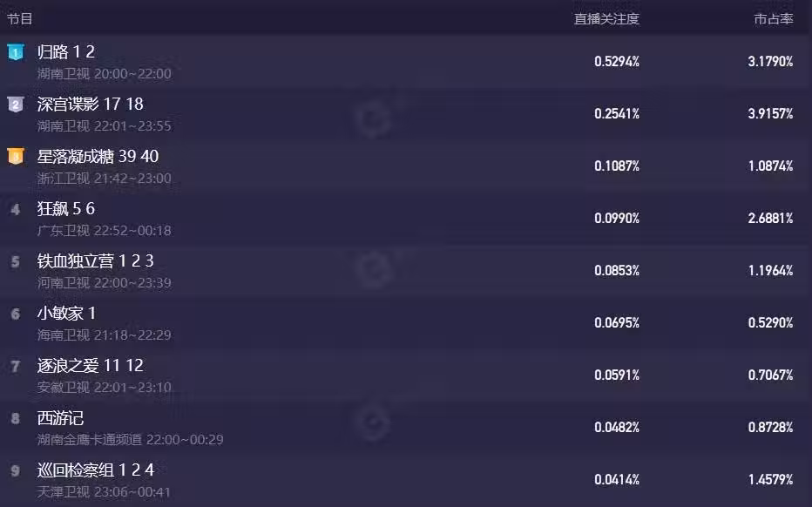Click the blue rank 1 badge

(x=15, y=52)
